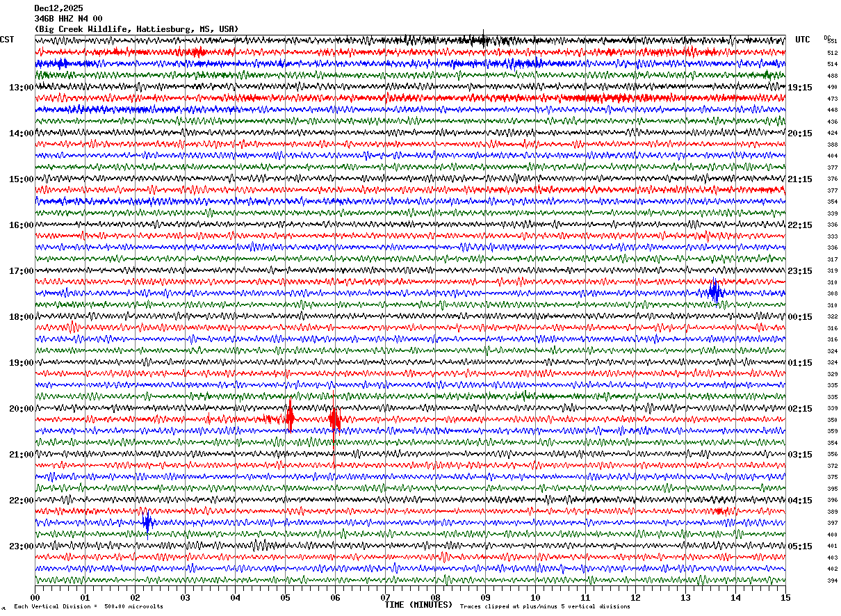Click the minute-axis tick label 03
The image size is (841, 616).
coord(185,597)
